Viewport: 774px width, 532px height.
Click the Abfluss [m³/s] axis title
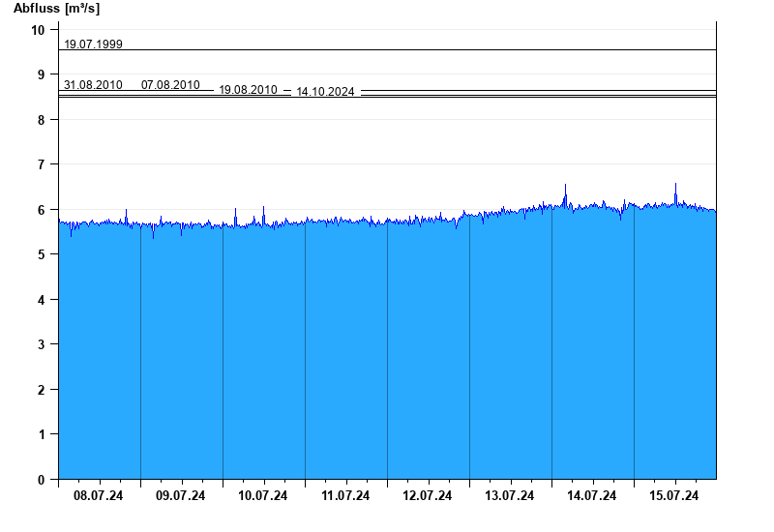tap(56, 9)
